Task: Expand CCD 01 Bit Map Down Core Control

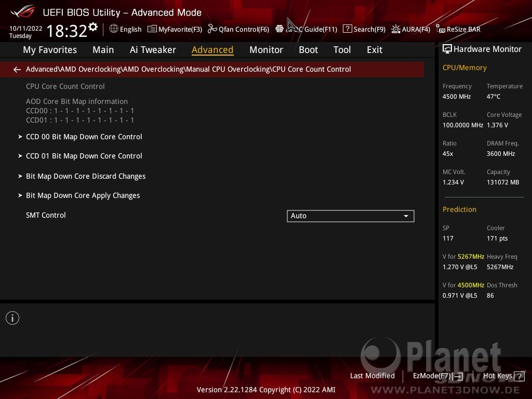Action: (84, 156)
